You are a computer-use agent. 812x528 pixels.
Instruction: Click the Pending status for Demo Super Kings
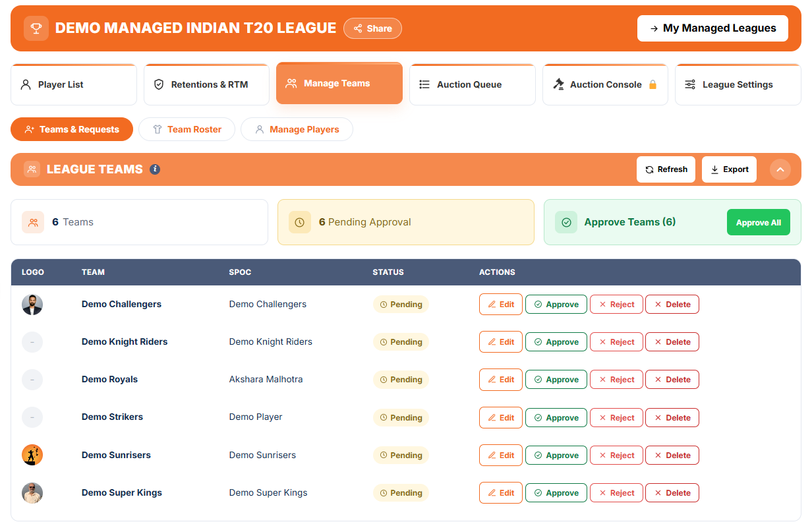(401, 493)
